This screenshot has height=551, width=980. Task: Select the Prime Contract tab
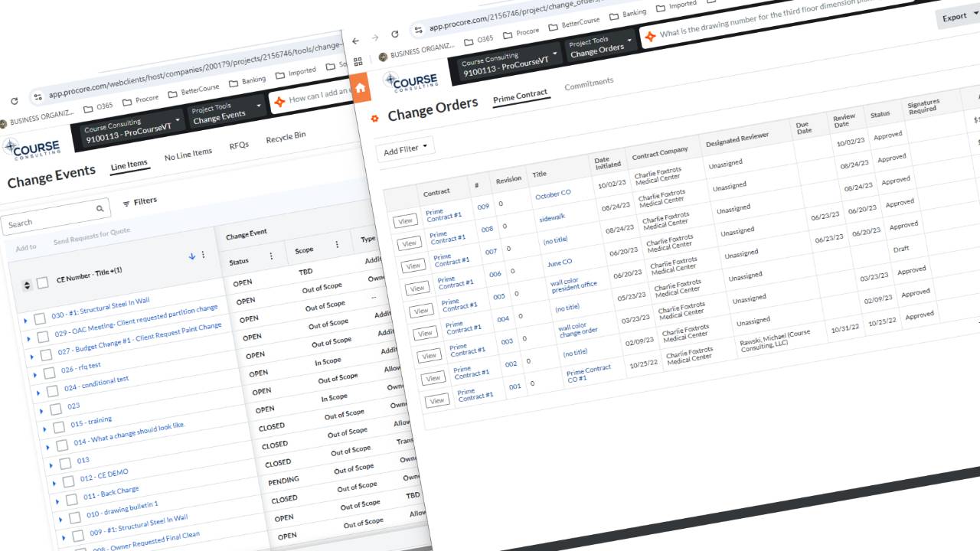521,96
